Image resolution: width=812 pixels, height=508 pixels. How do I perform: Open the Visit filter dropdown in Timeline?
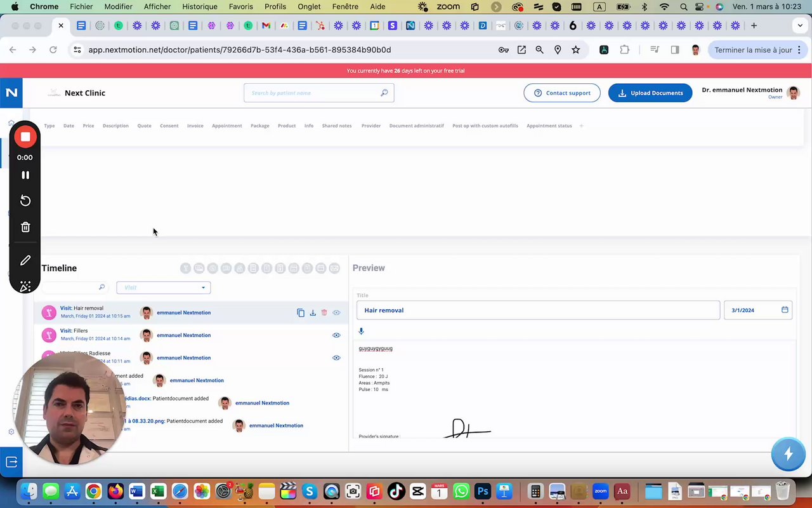coord(164,288)
